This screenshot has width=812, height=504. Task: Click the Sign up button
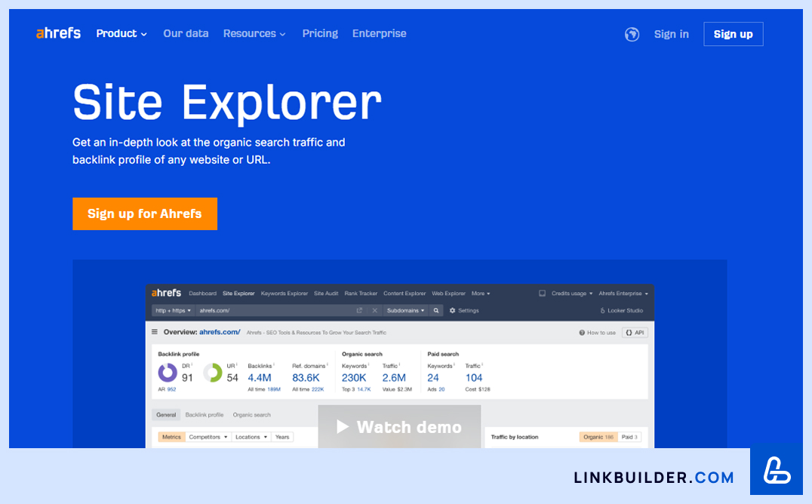click(x=734, y=34)
